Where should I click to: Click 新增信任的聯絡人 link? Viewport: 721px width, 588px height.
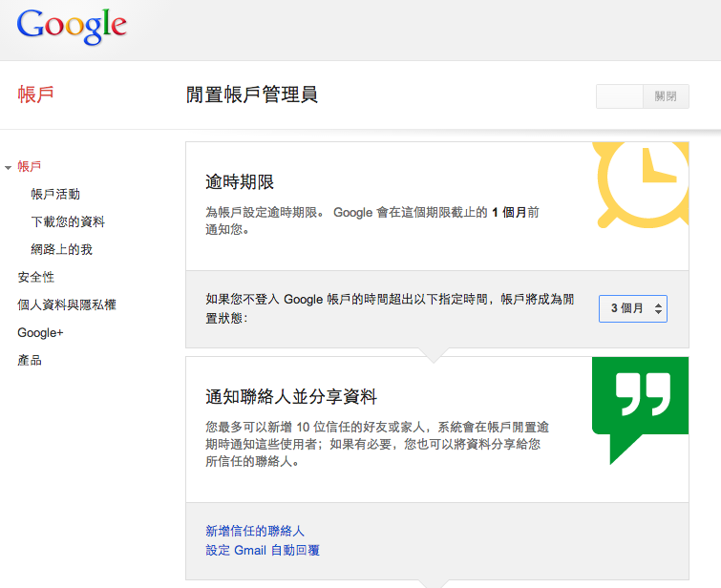coord(255,531)
